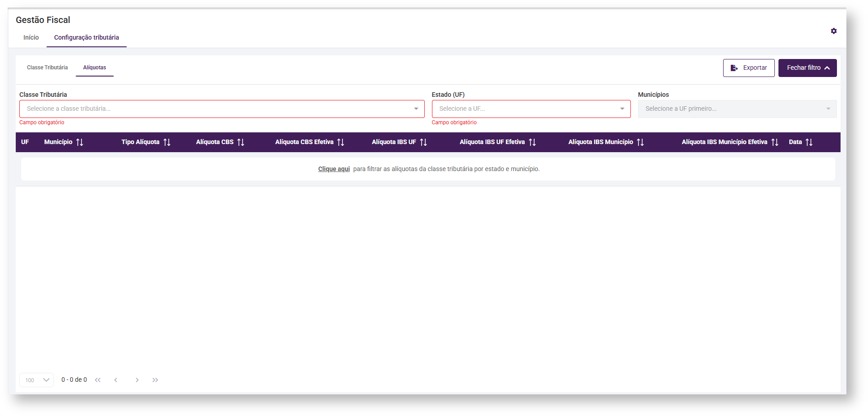Open the Alíquotas sub-tab

pyautogui.click(x=94, y=68)
